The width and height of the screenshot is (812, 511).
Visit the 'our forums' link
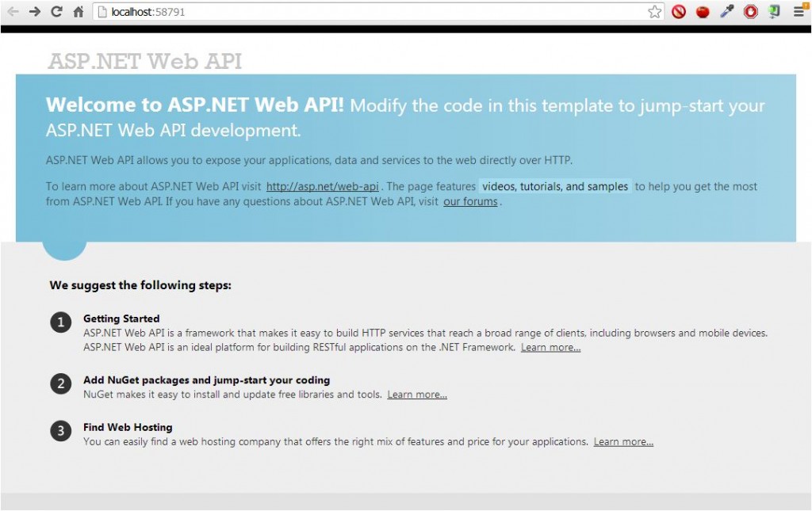(x=470, y=202)
